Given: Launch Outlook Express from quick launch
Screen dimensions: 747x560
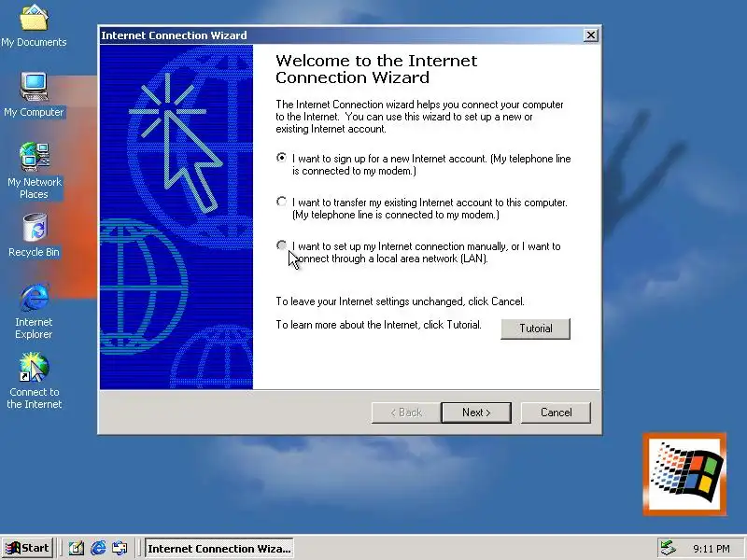Looking at the screenshot, I should tap(120, 548).
